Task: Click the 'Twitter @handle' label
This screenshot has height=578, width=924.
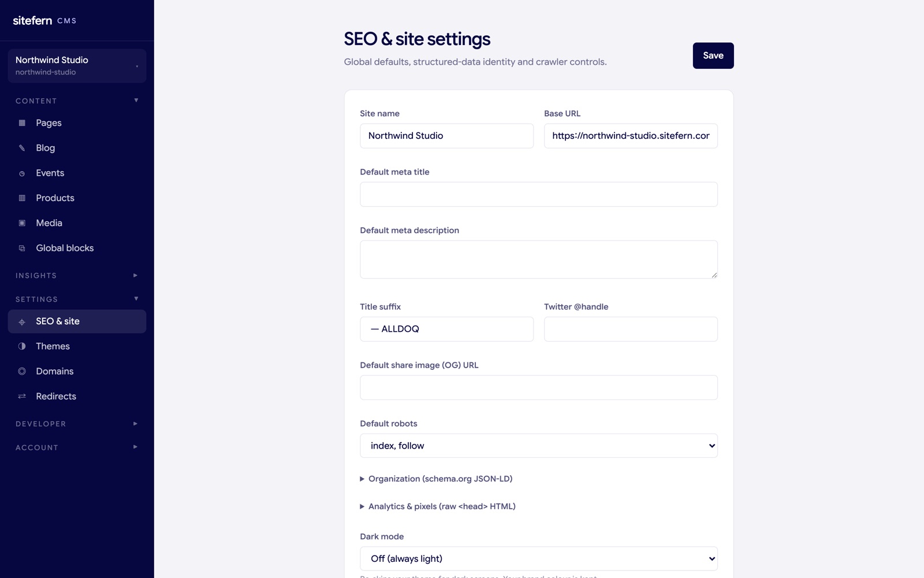Action: tap(576, 307)
